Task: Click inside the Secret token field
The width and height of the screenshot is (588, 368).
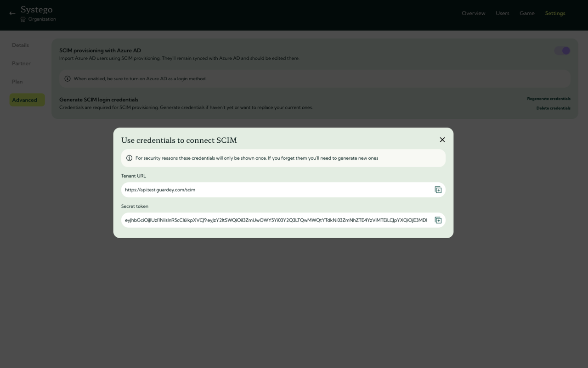Action: [x=276, y=220]
